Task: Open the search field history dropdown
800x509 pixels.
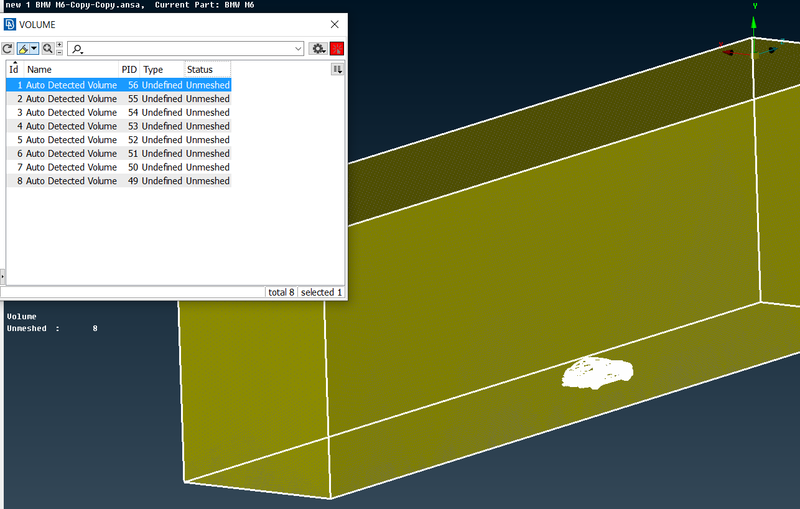Action: (x=298, y=49)
